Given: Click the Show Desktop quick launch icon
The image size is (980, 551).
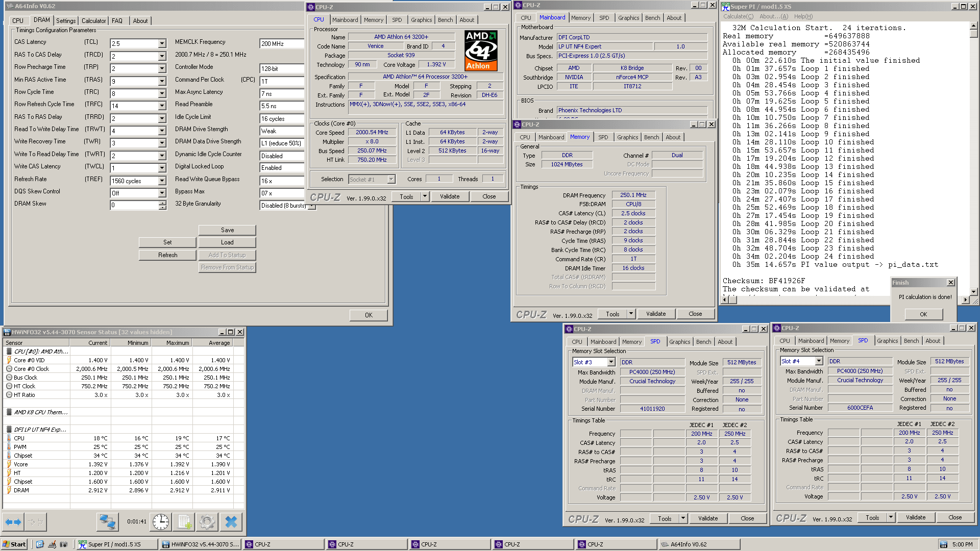Looking at the screenshot, I should [40, 544].
